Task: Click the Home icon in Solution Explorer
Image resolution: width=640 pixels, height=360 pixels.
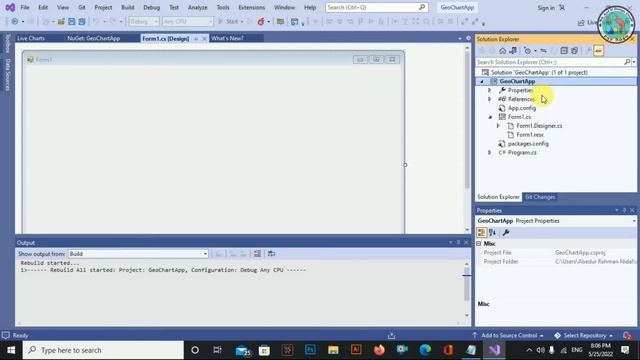Action: [x=502, y=51]
